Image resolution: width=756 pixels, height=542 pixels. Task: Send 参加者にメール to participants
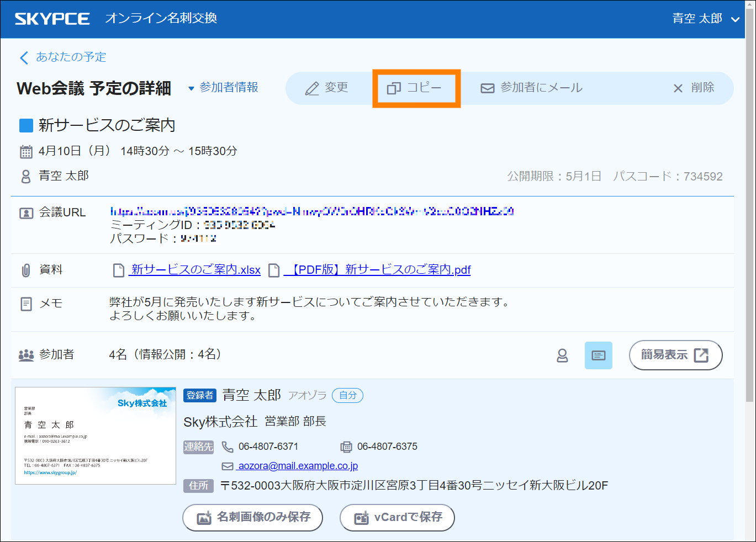[531, 88]
